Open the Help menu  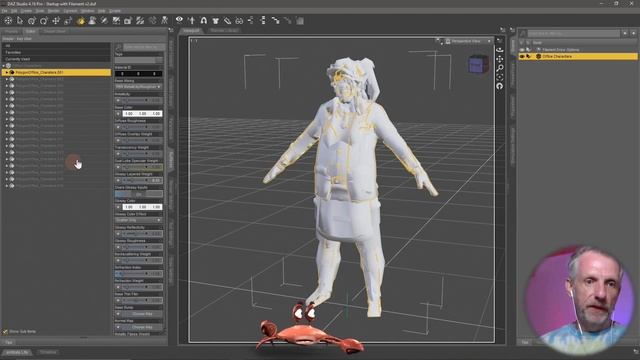(x=102, y=11)
